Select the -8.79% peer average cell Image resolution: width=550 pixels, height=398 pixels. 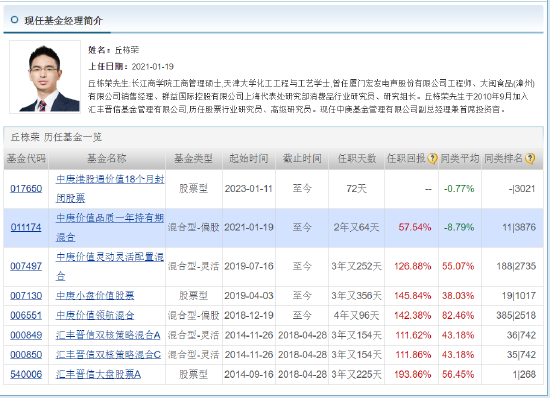pyautogui.click(x=459, y=228)
